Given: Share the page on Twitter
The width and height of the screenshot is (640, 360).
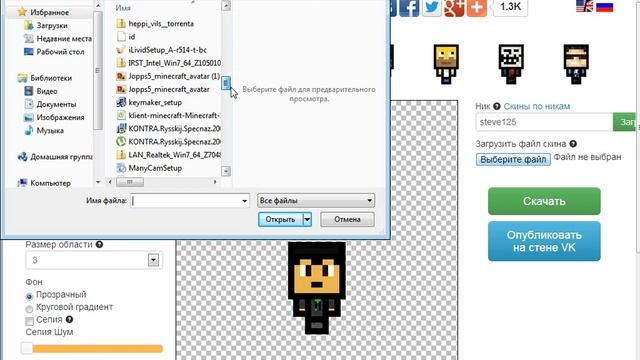Looking at the screenshot, I should click(431, 7).
